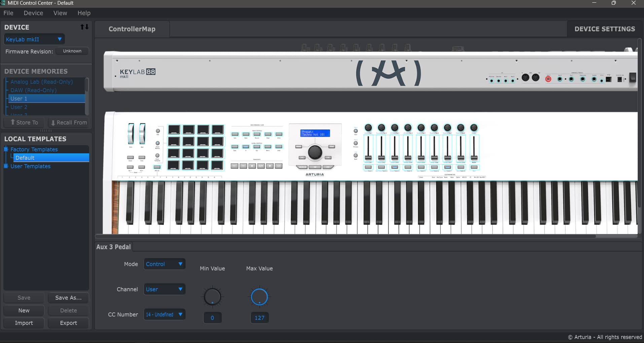Expand the User Templates tree node
This screenshot has height=343, width=644.
click(6, 166)
